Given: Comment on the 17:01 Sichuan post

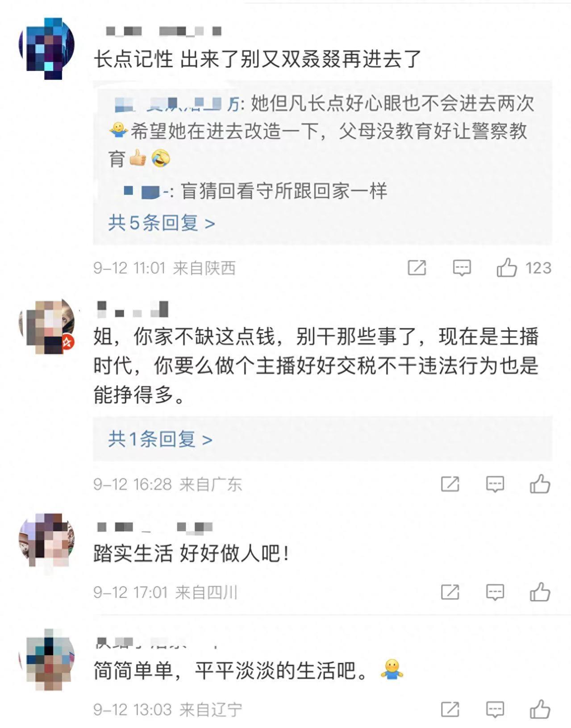Looking at the screenshot, I should (495, 592).
